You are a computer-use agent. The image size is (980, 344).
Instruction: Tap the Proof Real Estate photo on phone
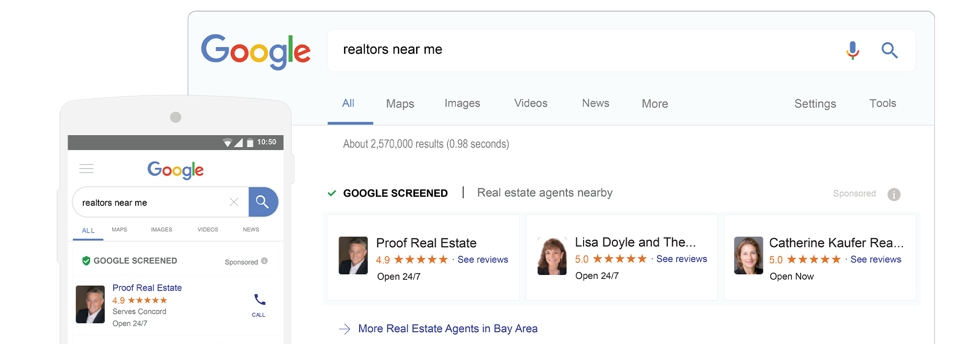pyautogui.click(x=90, y=304)
